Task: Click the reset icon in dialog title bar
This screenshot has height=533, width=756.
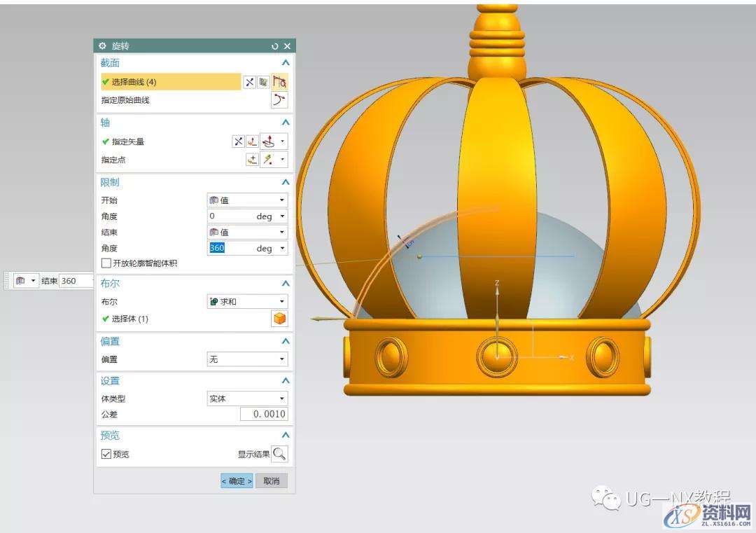Action: point(274,46)
